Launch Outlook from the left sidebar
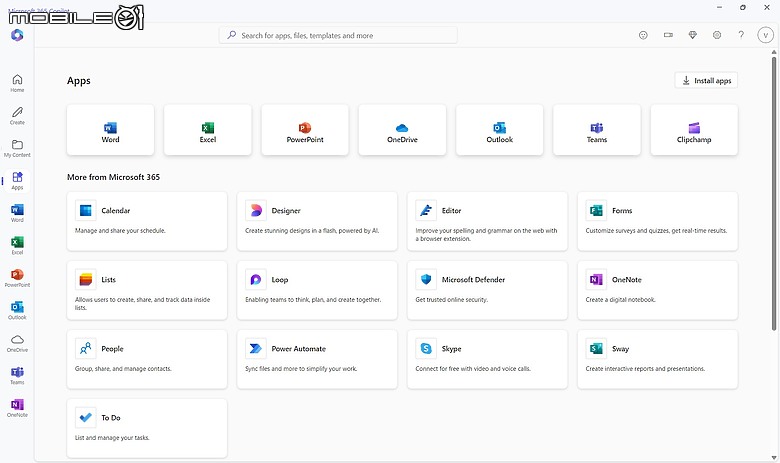The width and height of the screenshot is (780, 463). (17, 310)
